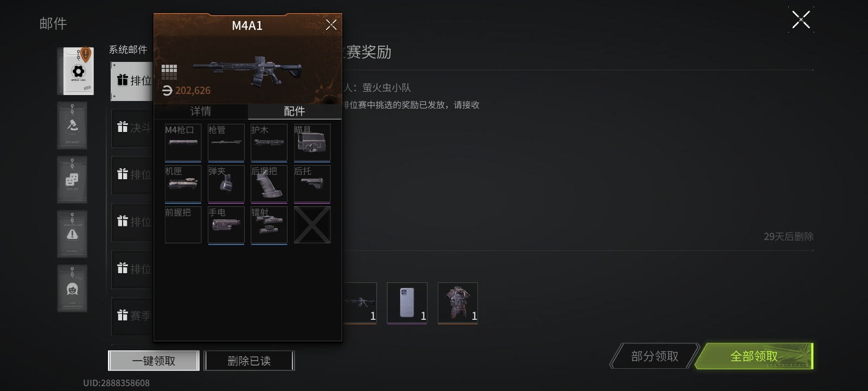
Task: Select the 护木 handguard attachment slot
Action: pos(269,143)
